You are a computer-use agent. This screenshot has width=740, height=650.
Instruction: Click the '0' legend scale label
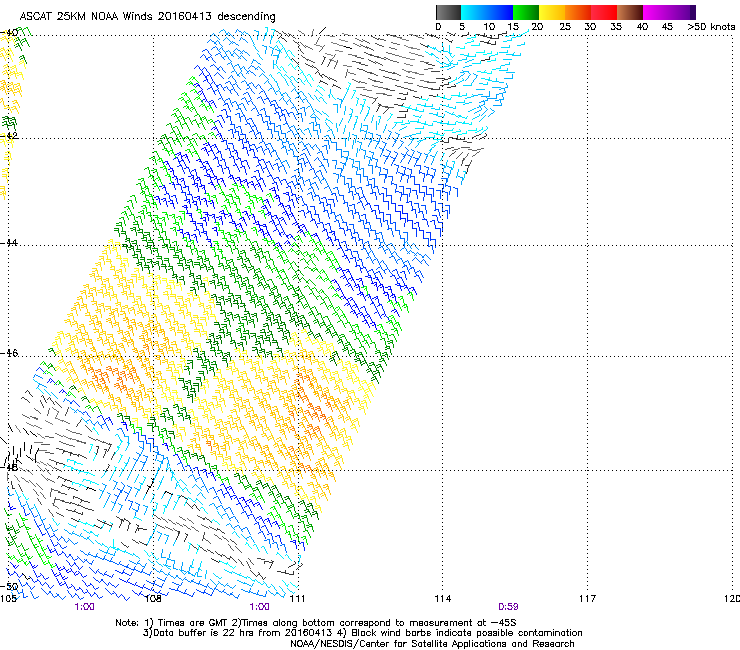[x=438, y=27]
